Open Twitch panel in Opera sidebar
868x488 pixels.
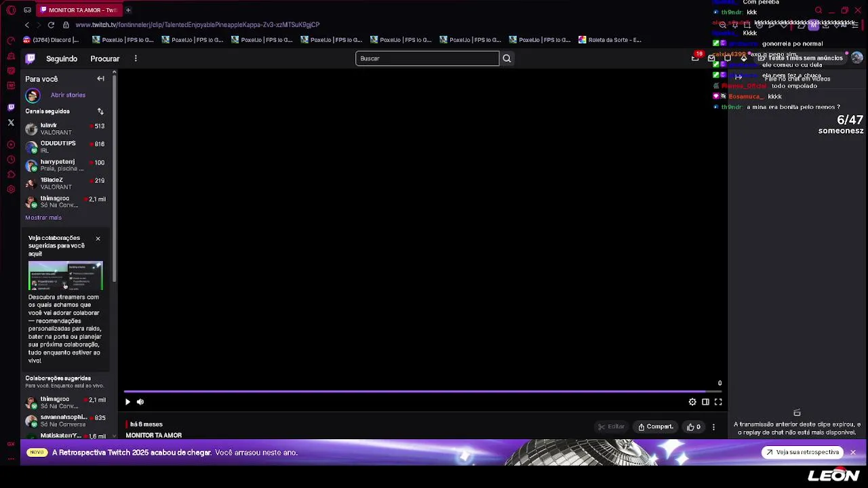point(11,107)
